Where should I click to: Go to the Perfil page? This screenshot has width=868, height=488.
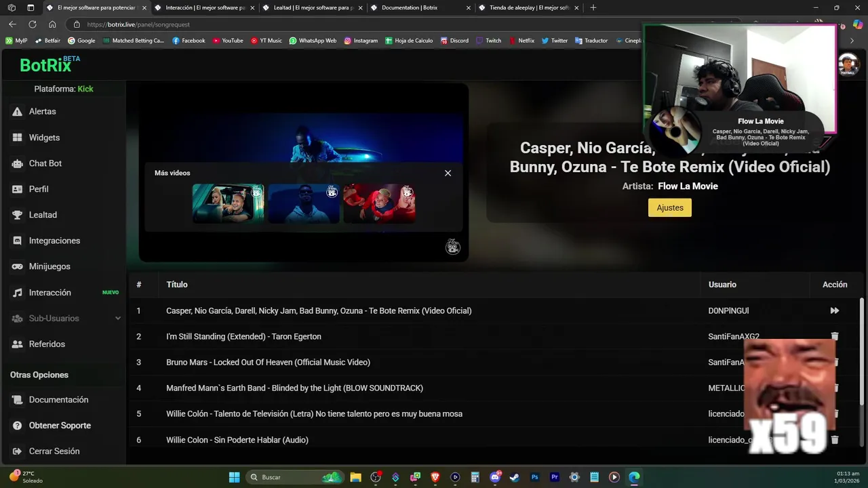point(39,189)
